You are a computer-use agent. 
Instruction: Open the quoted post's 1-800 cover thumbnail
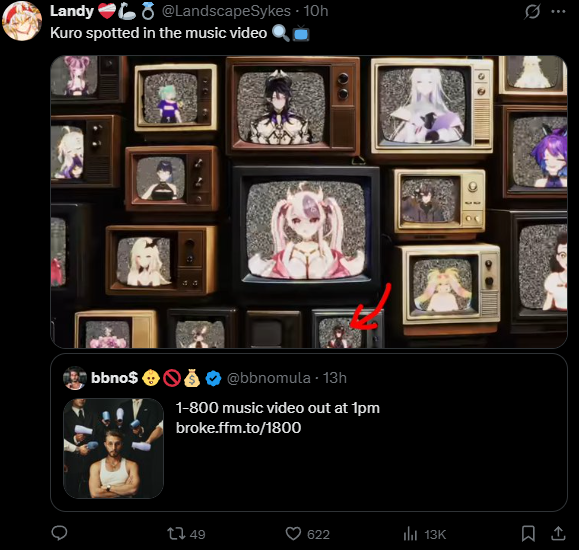(x=113, y=448)
